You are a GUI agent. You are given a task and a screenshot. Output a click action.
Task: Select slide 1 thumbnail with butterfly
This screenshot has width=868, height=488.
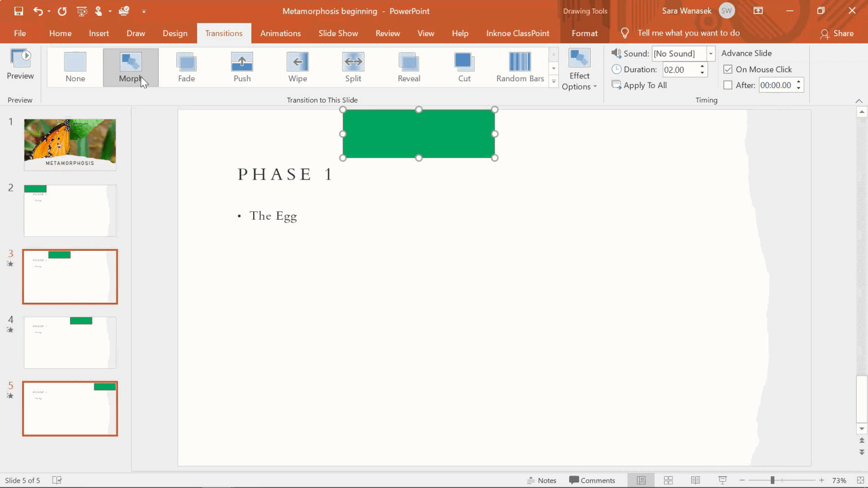[70, 144]
